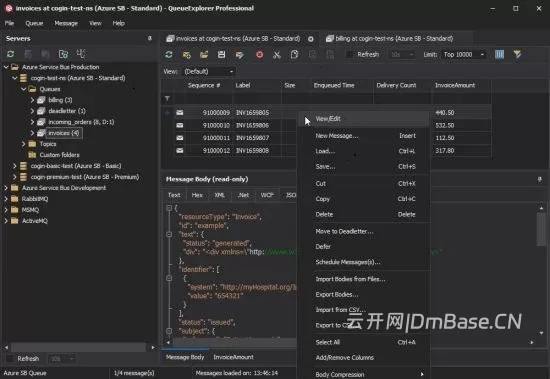Viewport: 550px width, 379px height.
Task: Collapse the "subject" JSON node
Action: point(169,331)
